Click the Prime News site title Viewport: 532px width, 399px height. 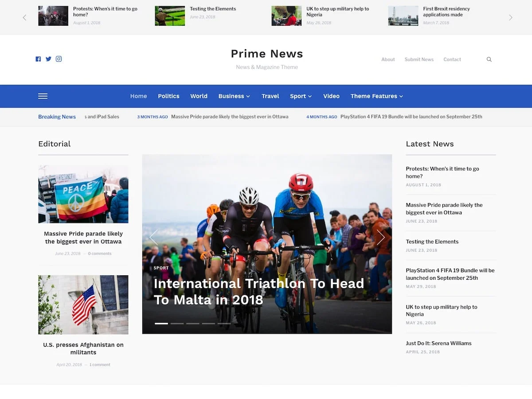coord(267,54)
